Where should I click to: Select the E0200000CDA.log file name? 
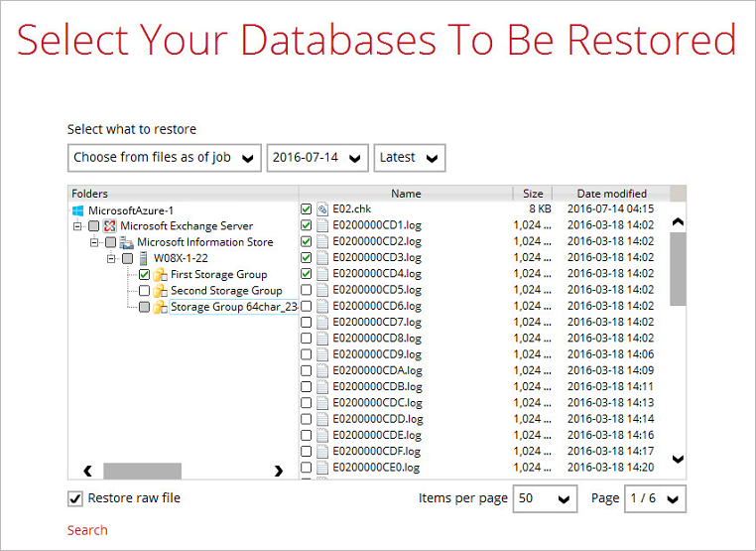(377, 370)
